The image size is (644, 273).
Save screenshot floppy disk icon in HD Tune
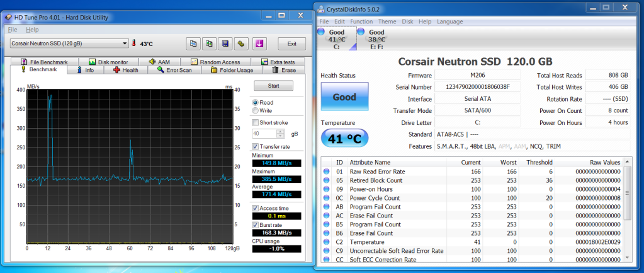(225, 44)
